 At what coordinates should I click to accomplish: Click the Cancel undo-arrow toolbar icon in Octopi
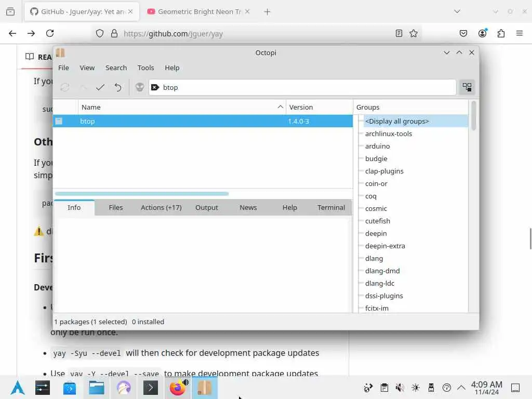(118, 87)
